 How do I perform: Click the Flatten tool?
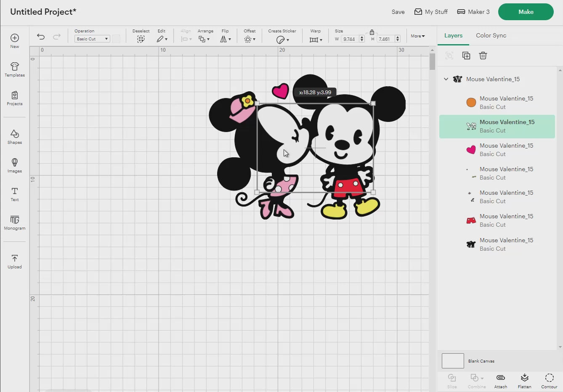[x=525, y=381]
